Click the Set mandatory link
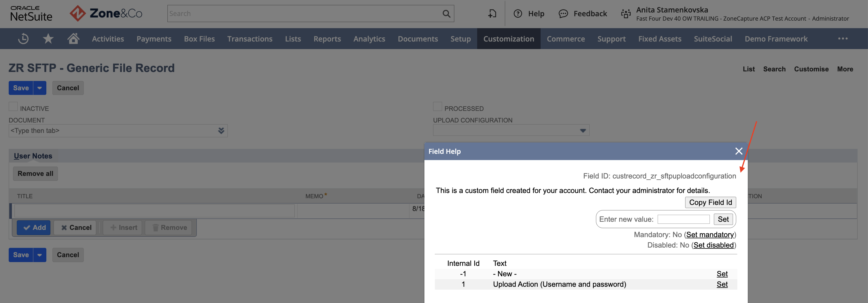Viewport: 868px width, 303px height. [x=710, y=235]
